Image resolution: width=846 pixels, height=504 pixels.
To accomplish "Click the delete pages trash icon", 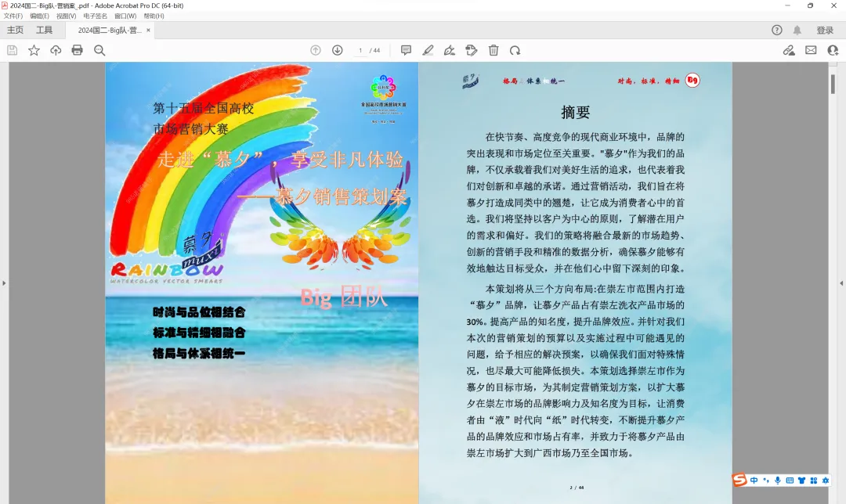I will (493, 50).
